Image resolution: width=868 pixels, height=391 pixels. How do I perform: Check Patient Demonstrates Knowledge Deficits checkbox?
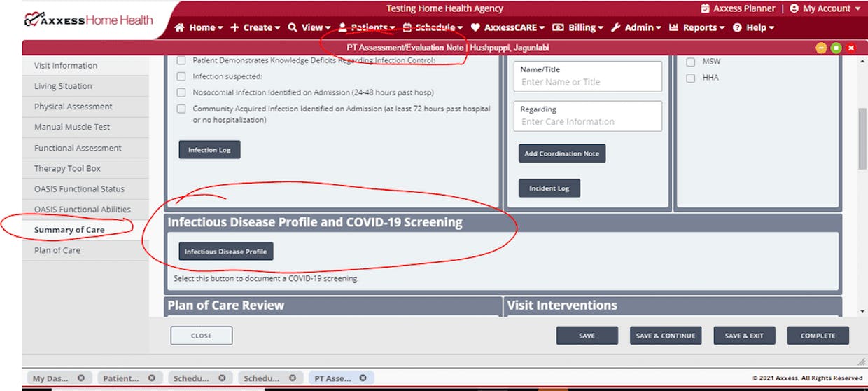181,60
